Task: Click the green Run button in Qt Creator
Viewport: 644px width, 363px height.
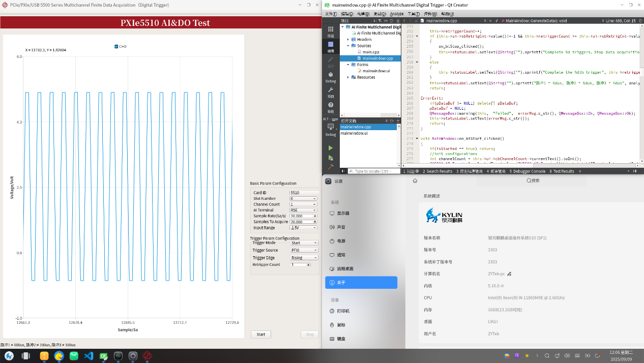Action: [331, 148]
